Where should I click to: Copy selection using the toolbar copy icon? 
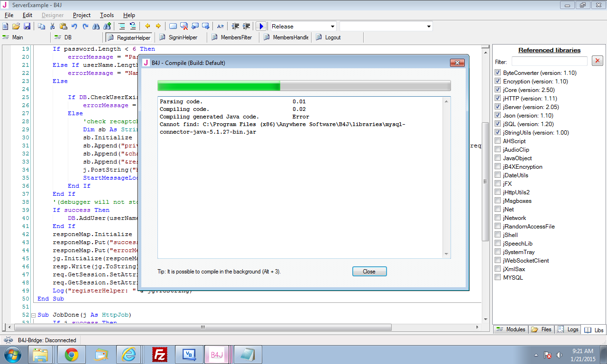click(x=42, y=27)
